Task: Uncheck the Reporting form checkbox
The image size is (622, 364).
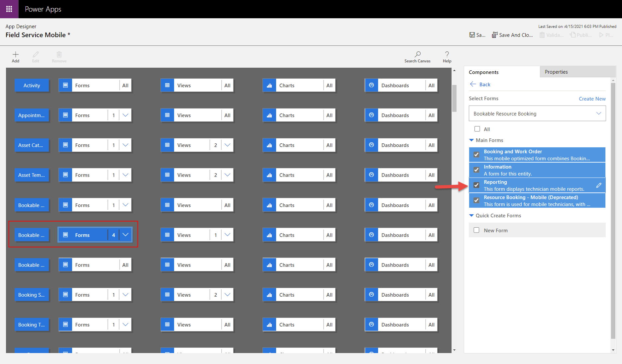Action: [x=476, y=185]
